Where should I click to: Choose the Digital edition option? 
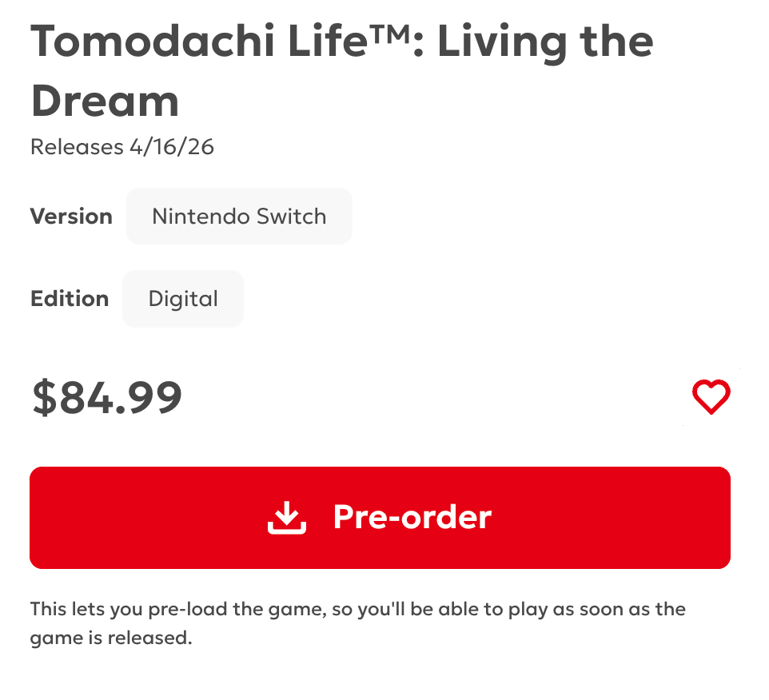coord(183,299)
